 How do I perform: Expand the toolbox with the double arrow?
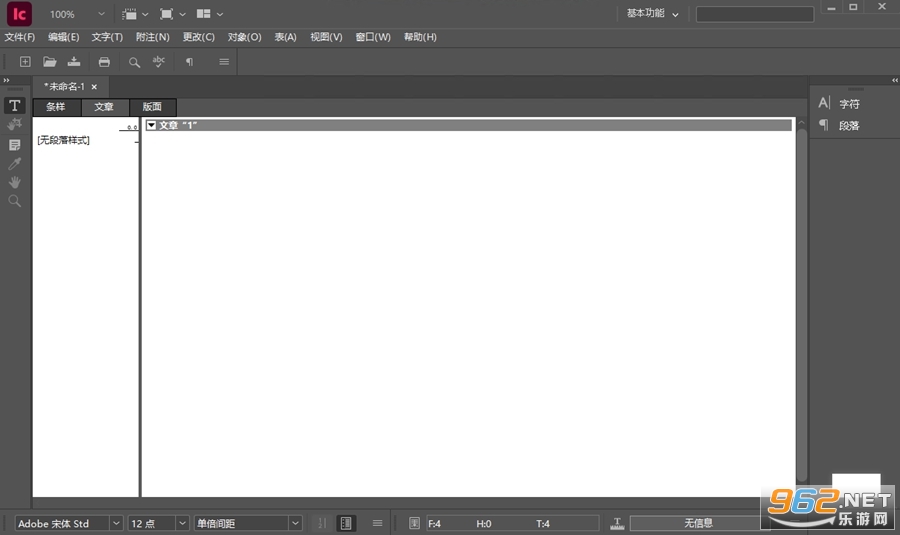[6, 80]
